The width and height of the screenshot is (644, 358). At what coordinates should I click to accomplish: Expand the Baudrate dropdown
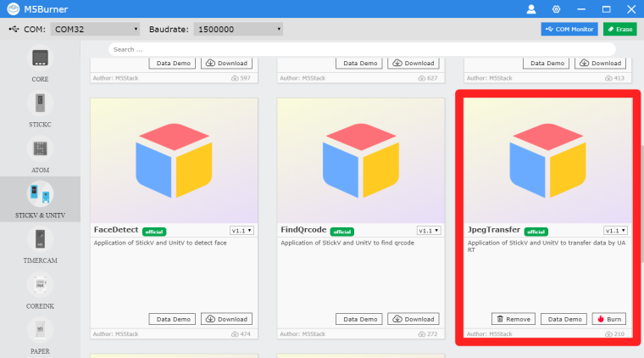(238, 29)
